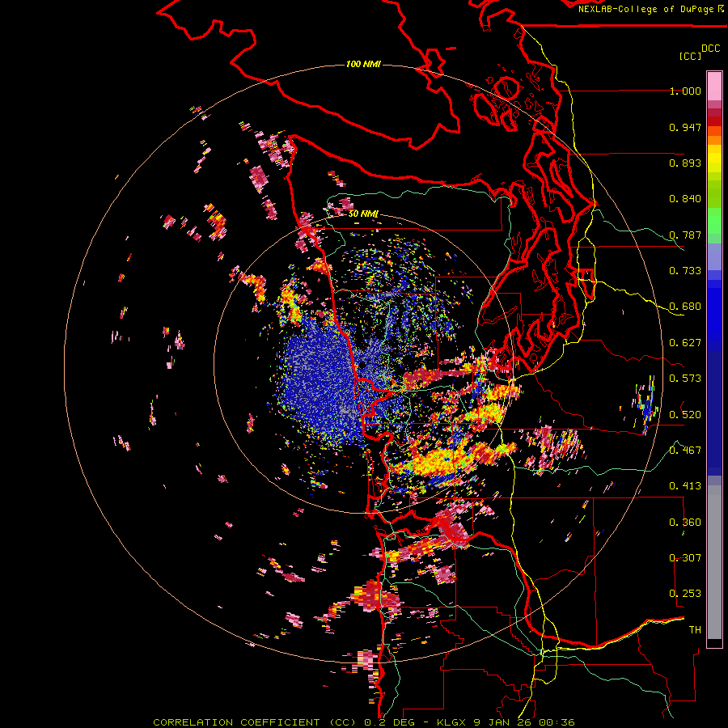The width and height of the screenshot is (728, 728).
Task: Click the [CC] units label
Action: tap(690, 56)
